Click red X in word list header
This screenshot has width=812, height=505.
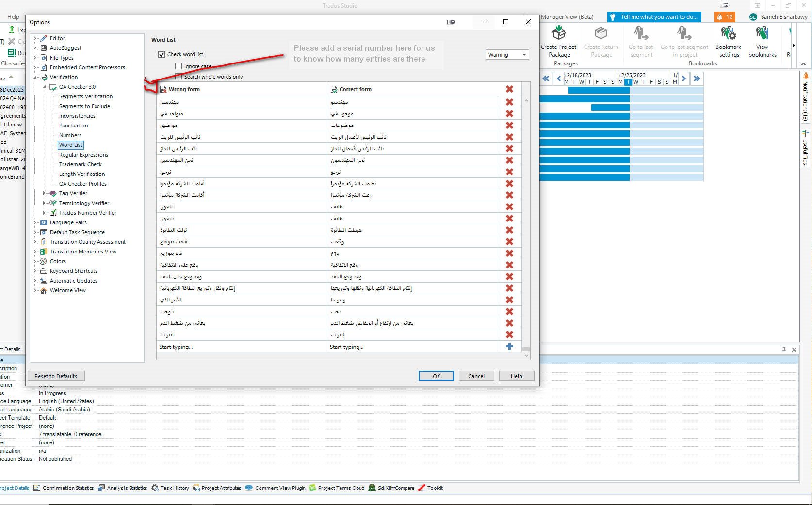[509, 89]
